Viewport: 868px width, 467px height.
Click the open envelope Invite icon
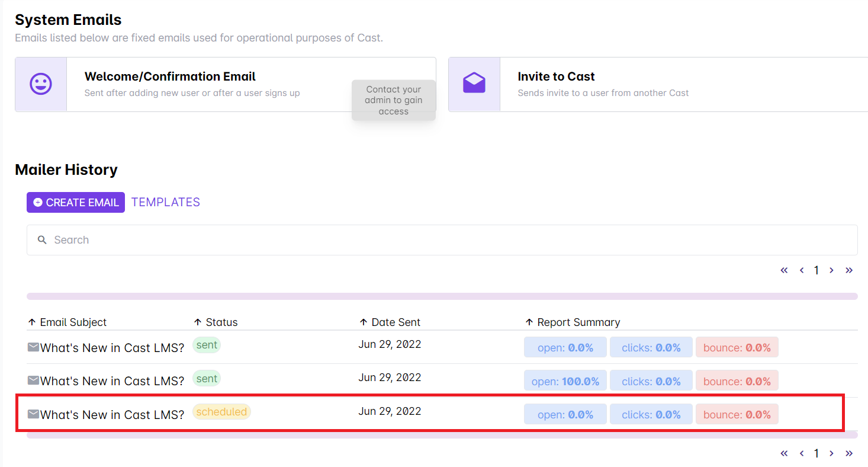pos(474,84)
